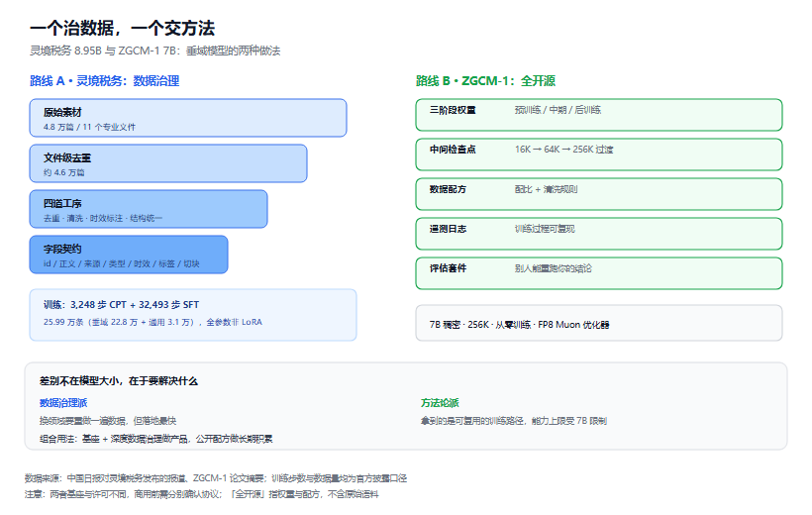Click the field list starting with id / 正文
The height and width of the screenshot is (515, 812).
click(122, 263)
